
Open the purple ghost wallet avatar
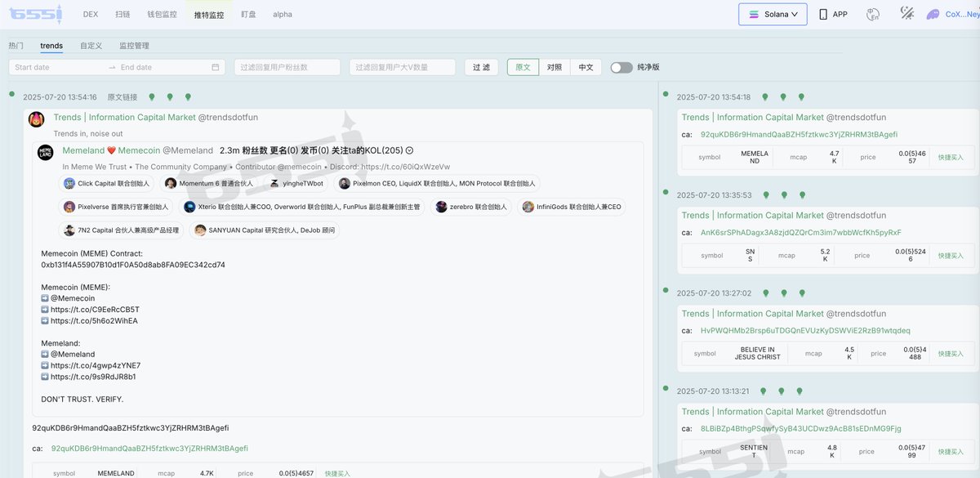pos(933,14)
